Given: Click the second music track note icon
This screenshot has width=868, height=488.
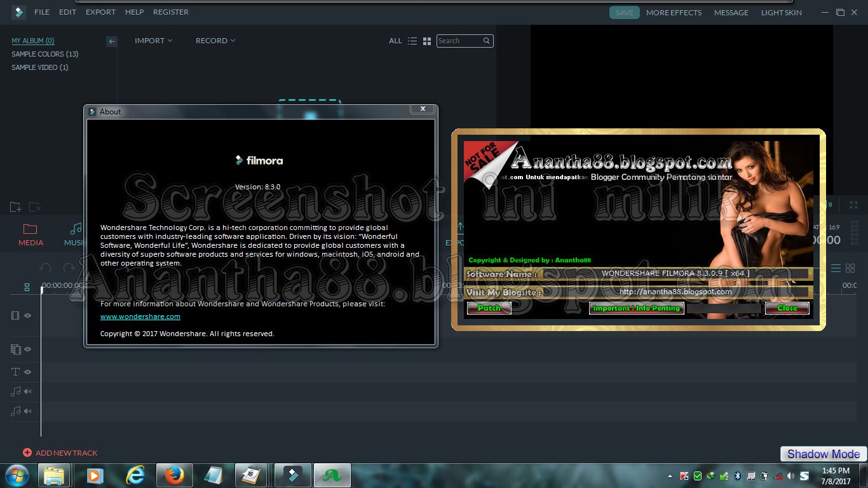Looking at the screenshot, I should (x=16, y=411).
